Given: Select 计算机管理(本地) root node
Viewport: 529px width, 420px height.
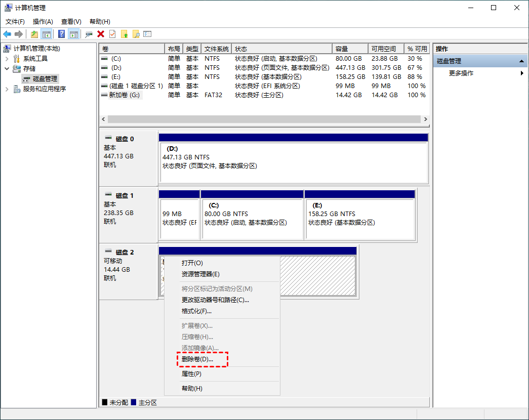Looking at the screenshot, I should (37, 49).
